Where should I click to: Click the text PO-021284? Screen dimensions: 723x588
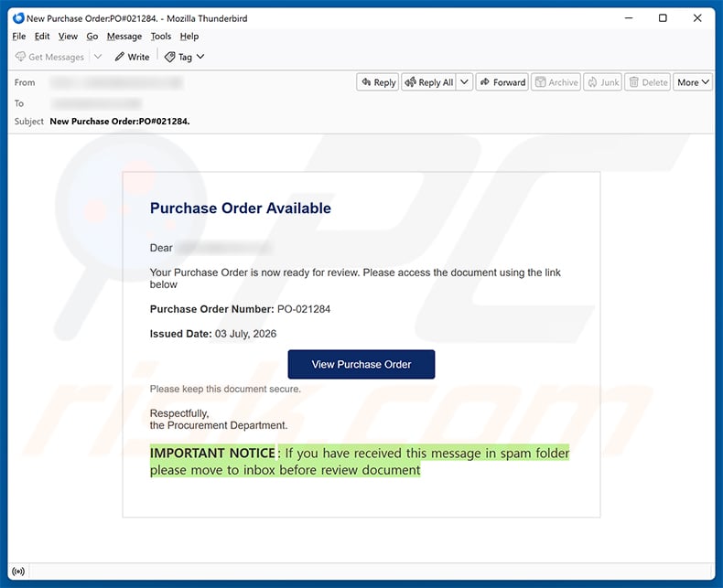pos(304,309)
